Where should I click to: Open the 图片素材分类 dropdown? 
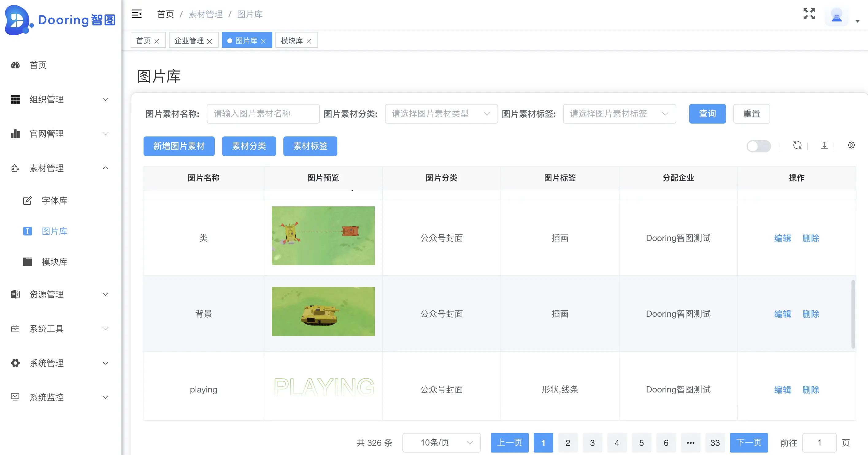(441, 114)
